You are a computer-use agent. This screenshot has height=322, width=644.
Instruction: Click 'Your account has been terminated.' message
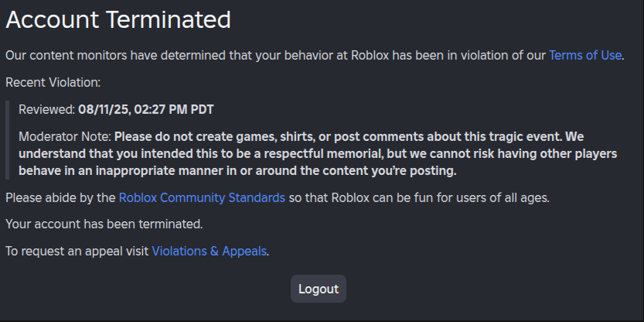tap(104, 224)
